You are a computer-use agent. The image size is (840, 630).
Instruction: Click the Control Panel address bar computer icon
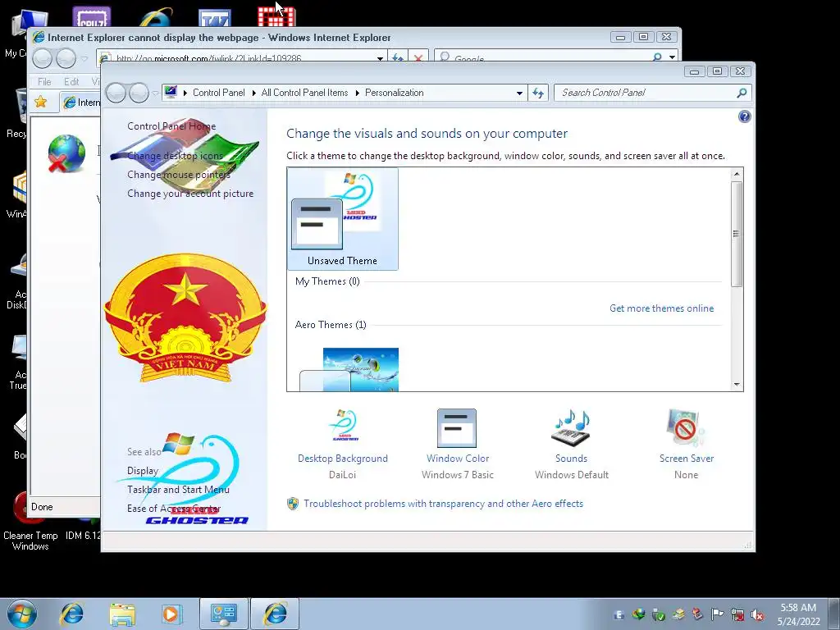pyautogui.click(x=171, y=92)
